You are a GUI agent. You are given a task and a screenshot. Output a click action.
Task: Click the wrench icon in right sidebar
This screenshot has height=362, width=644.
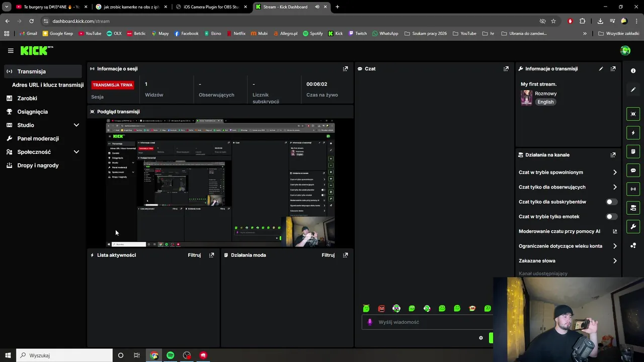[x=633, y=227]
